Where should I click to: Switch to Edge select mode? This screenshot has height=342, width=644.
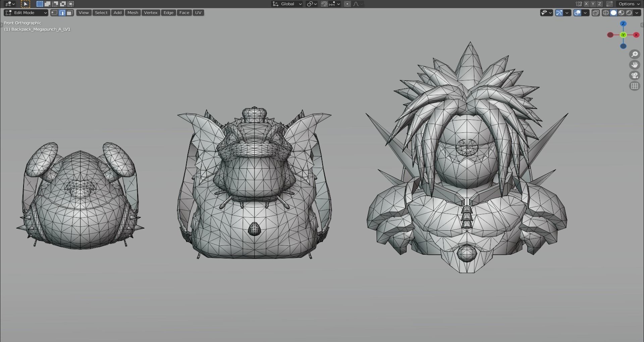62,13
